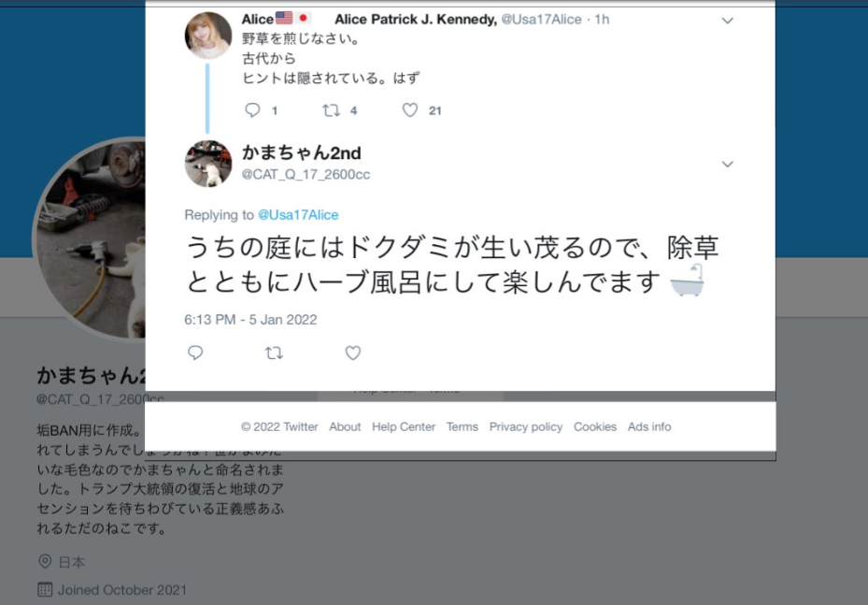Click the 6:13 PM - 5 Jan 2022 timestamp
Viewport: 868px width, 605px height.
(250, 320)
